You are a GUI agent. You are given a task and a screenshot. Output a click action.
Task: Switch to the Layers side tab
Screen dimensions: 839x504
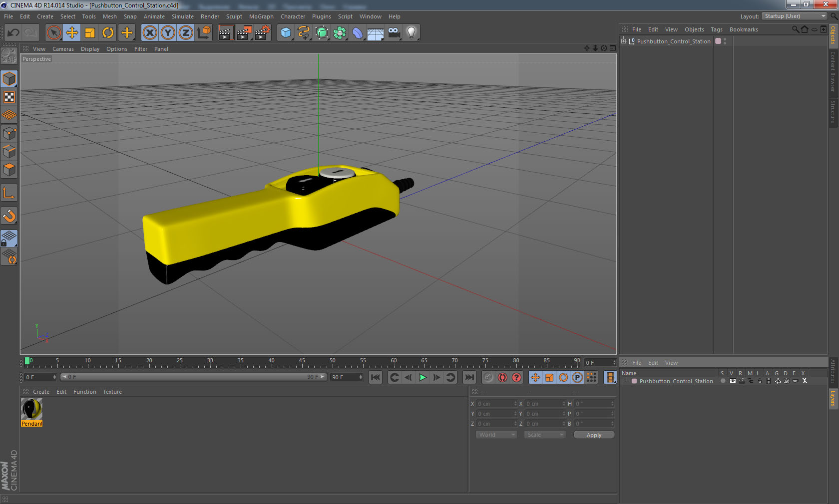click(833, 398)
